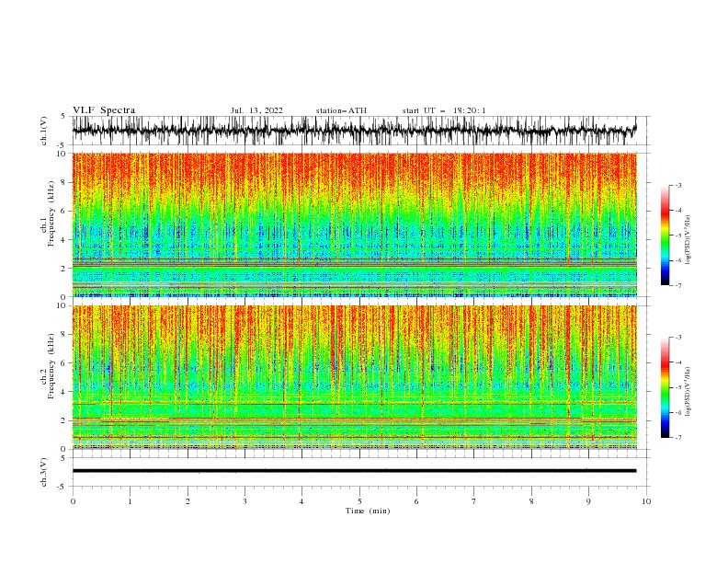Click time-axis tick label '6'
The width and height of the screenshot is (728, 563).
click(x=416, y=501)
